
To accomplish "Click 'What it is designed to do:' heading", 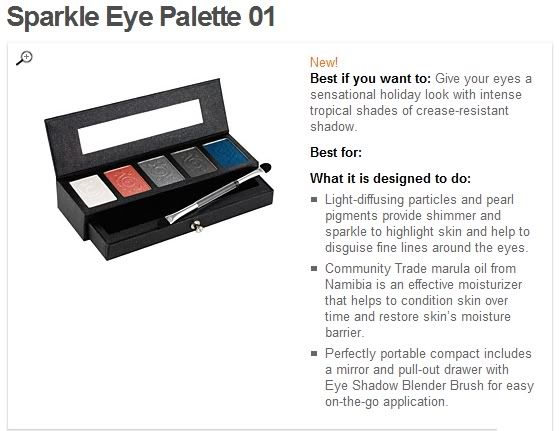I will coord(390,178).
